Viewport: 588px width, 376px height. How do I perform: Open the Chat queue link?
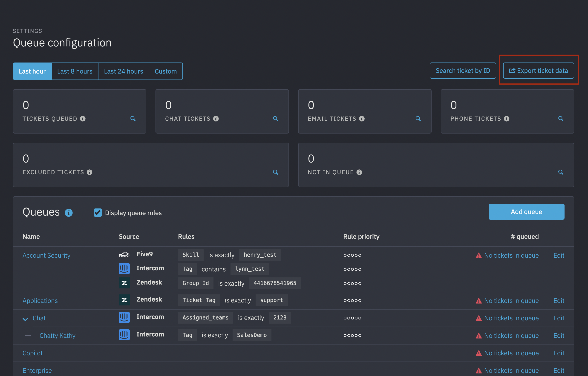tap(39, 318)
